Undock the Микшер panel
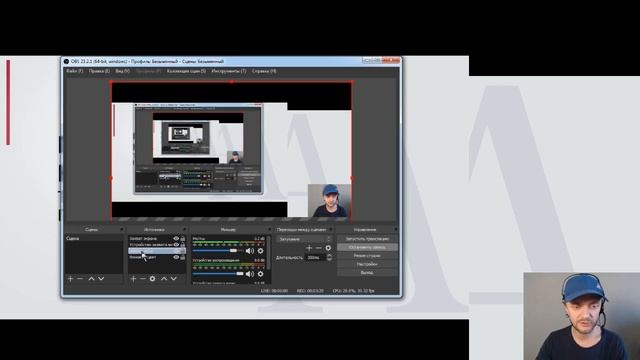640x360 pixels. click(269, 229)
